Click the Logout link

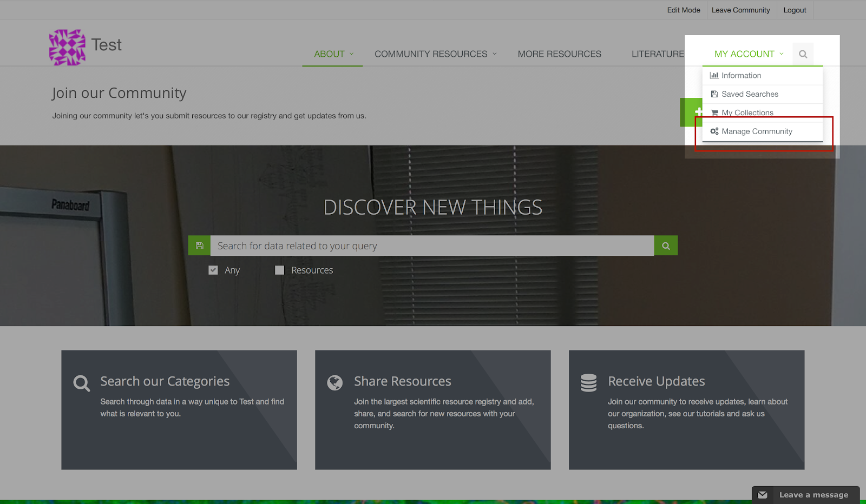point(795,10)
